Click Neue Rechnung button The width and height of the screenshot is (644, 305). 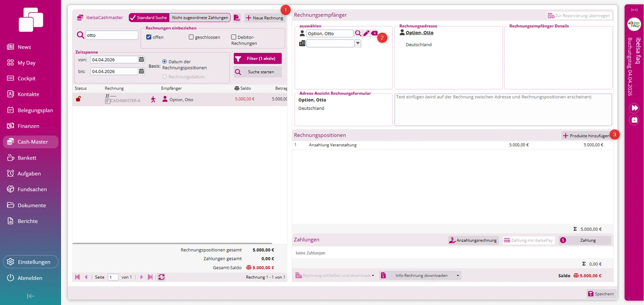[x=264, y=18]
